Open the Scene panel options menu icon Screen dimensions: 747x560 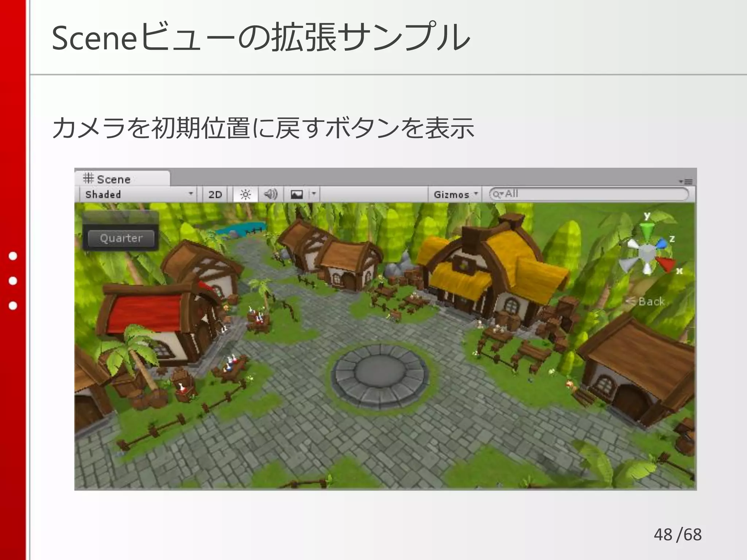[686, 181]
